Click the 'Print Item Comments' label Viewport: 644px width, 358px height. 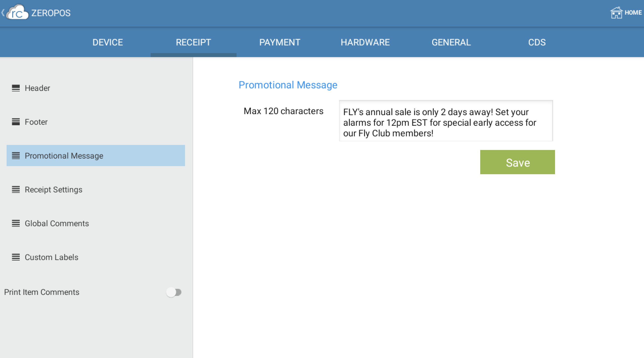coord(42,292)
